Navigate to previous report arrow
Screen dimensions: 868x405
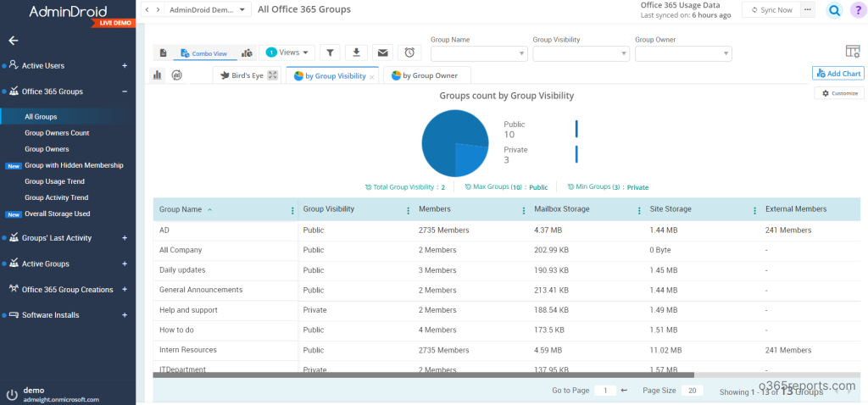tap(147, 9)
